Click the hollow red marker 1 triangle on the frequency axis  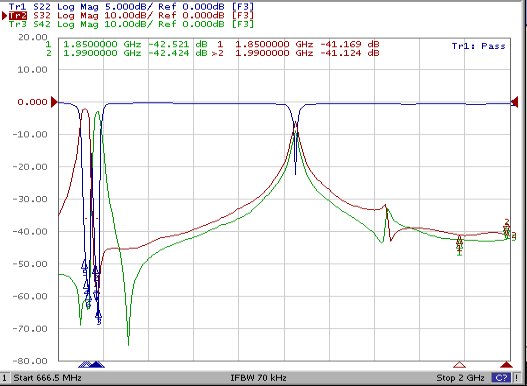pos(459,365)
